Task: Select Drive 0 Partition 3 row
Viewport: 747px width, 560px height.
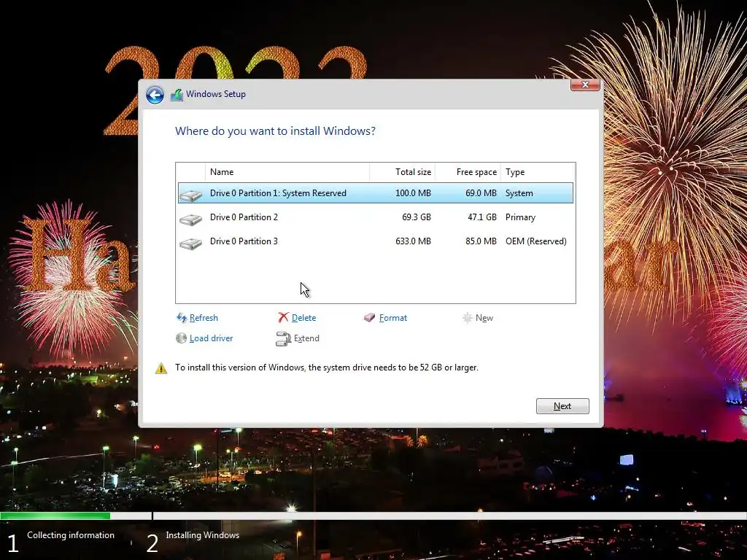Action: 376,241
